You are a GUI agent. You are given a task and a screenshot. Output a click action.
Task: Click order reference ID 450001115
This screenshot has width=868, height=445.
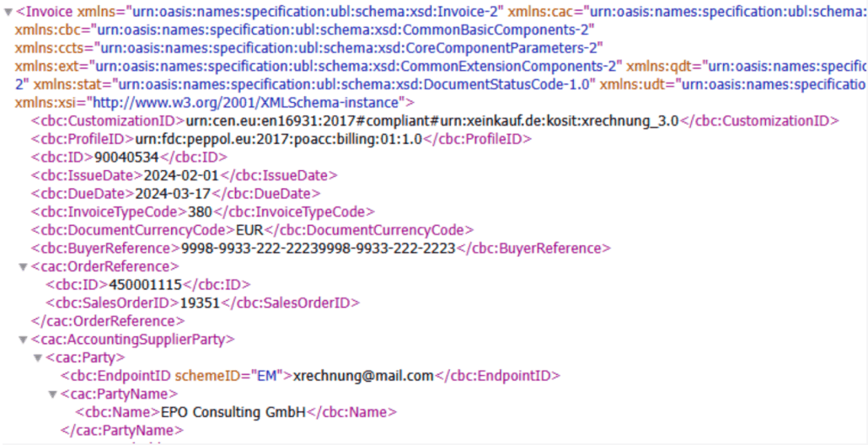pos(146,285)
